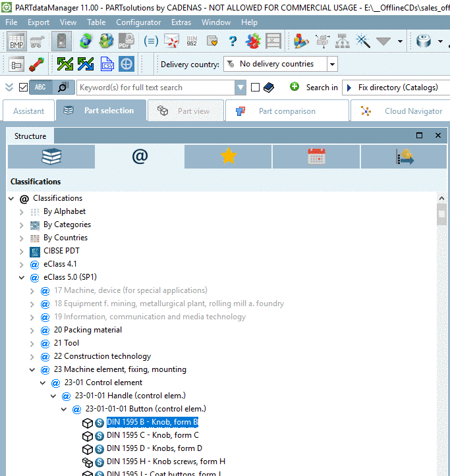The height and width of the screenshot is (476, 450).
Task: Click the DIN 962 icon
Action: (x=192, y=41)
